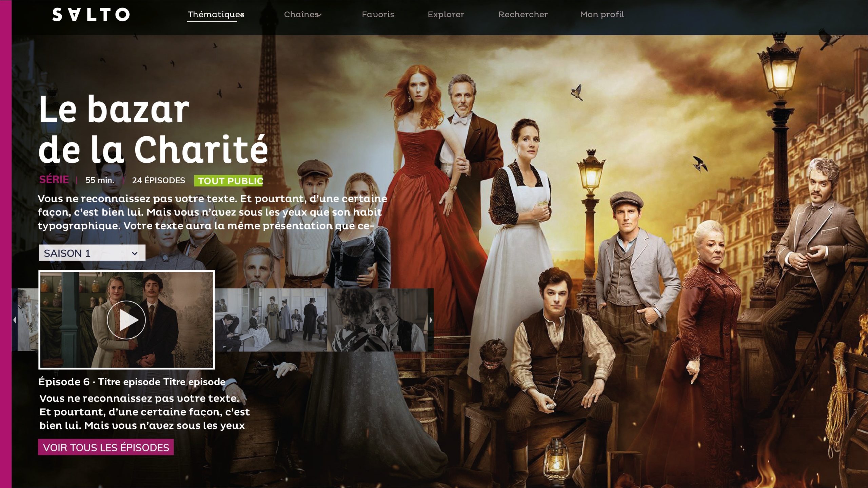Screen dimensions: 868x488
Task: Go to Favoris
Action: [378, 15]
